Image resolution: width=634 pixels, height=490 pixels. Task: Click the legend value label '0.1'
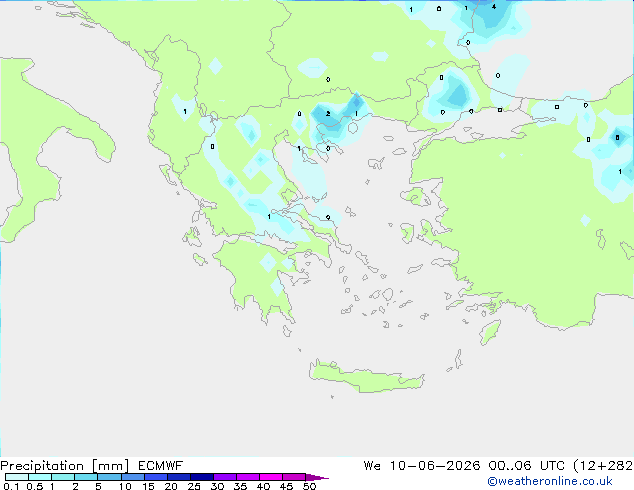coord(11,486)
